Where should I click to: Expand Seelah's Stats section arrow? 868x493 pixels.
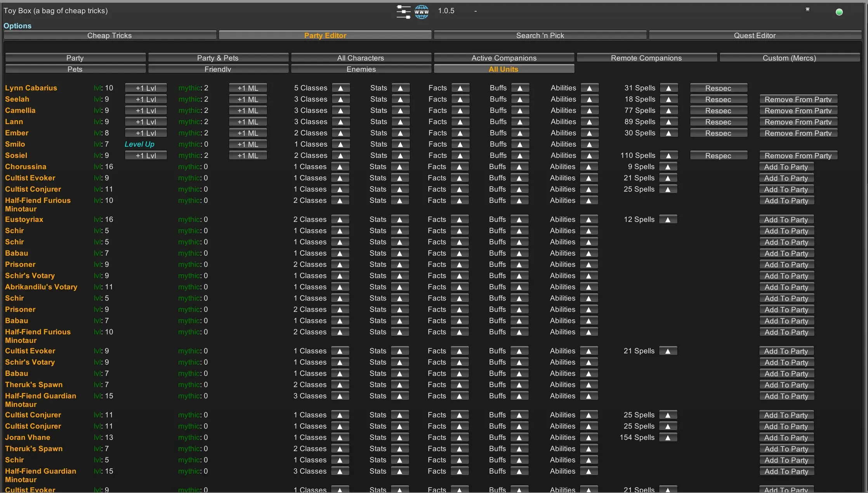point(400,99)
